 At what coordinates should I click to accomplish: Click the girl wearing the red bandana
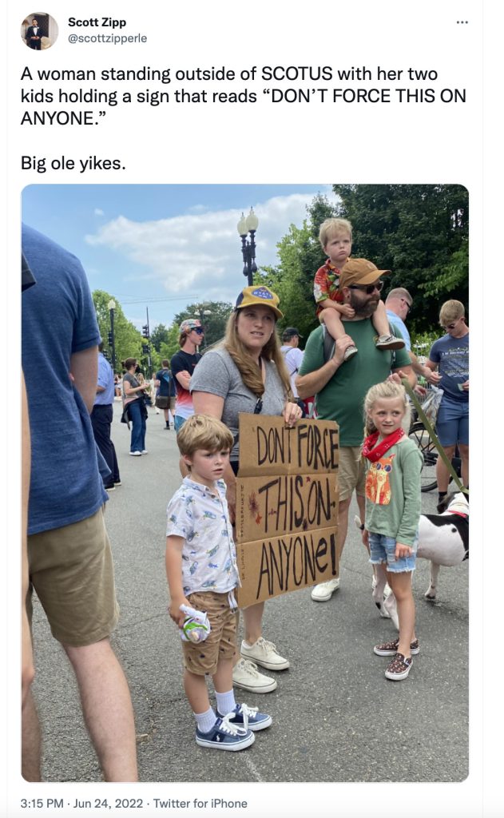point(394,527)
